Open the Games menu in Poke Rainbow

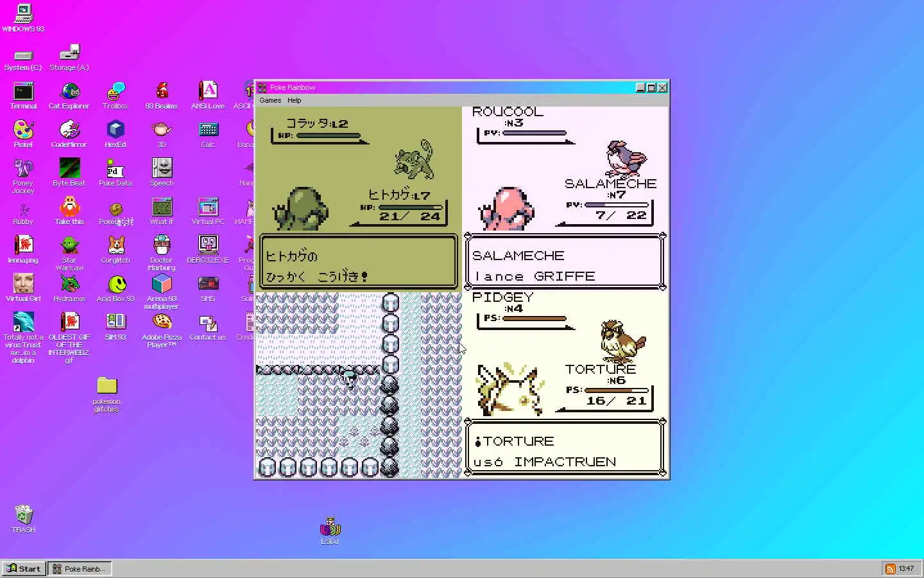pos(270,100)
